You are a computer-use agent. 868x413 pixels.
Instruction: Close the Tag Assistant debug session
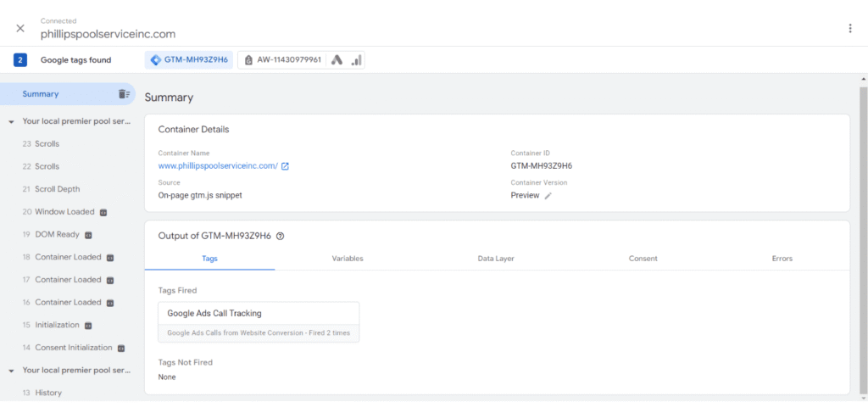20,28
